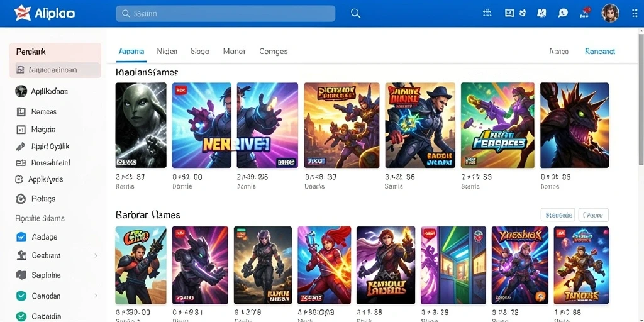Click the Fouvre button
The width and height of the screenshot is (644, 322).
pyautogui.click(x=593, y=215)
